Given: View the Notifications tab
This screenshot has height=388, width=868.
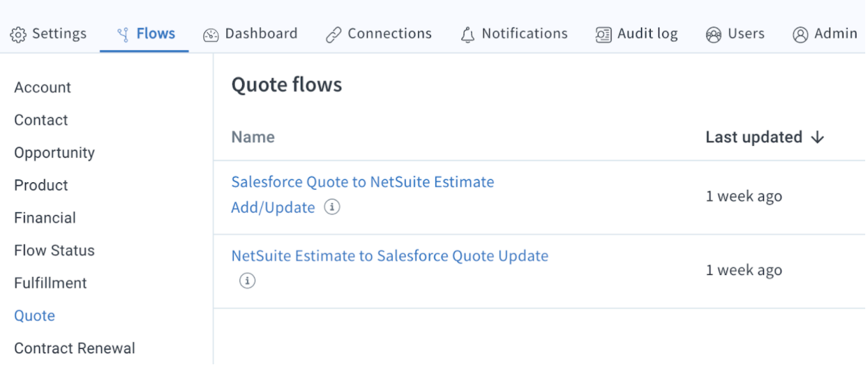Looking at the screenshot, I should click(514, 33).
